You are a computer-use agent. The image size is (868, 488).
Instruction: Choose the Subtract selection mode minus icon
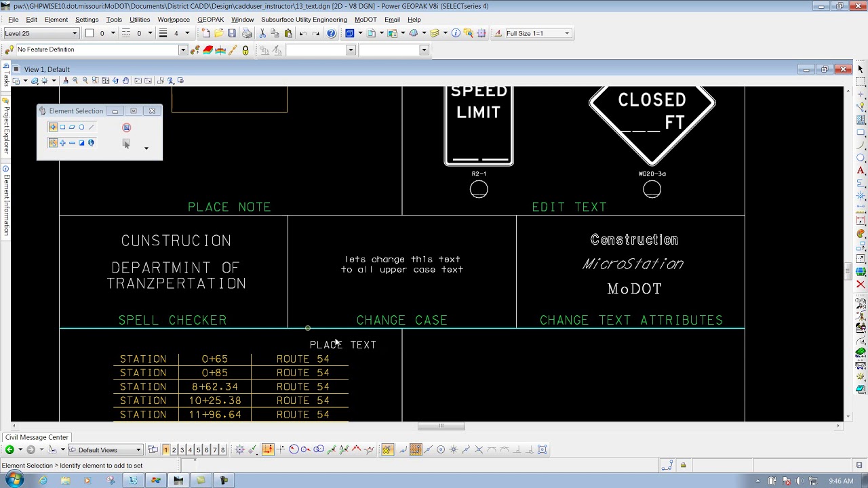[x=72, y=143]
